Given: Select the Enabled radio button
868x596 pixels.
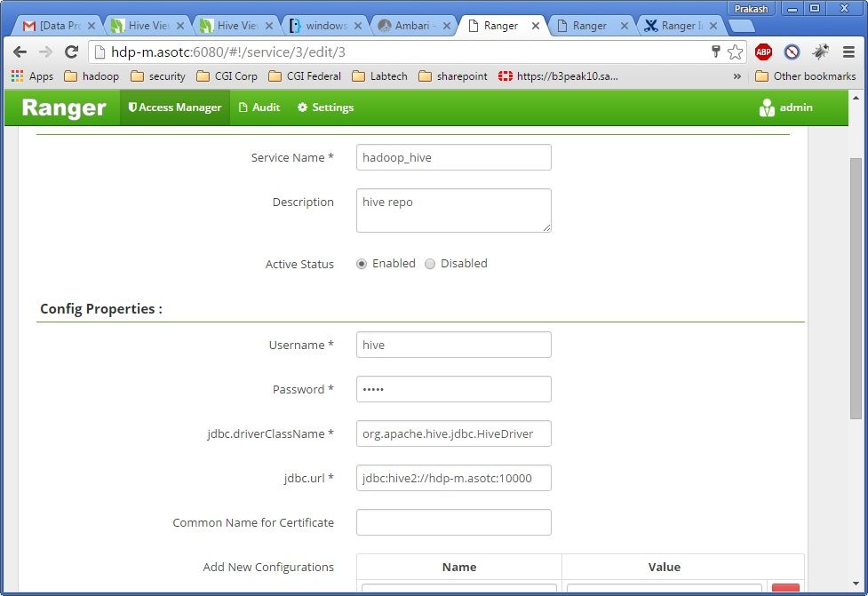Looking at the screenshot, I should 362,264.
